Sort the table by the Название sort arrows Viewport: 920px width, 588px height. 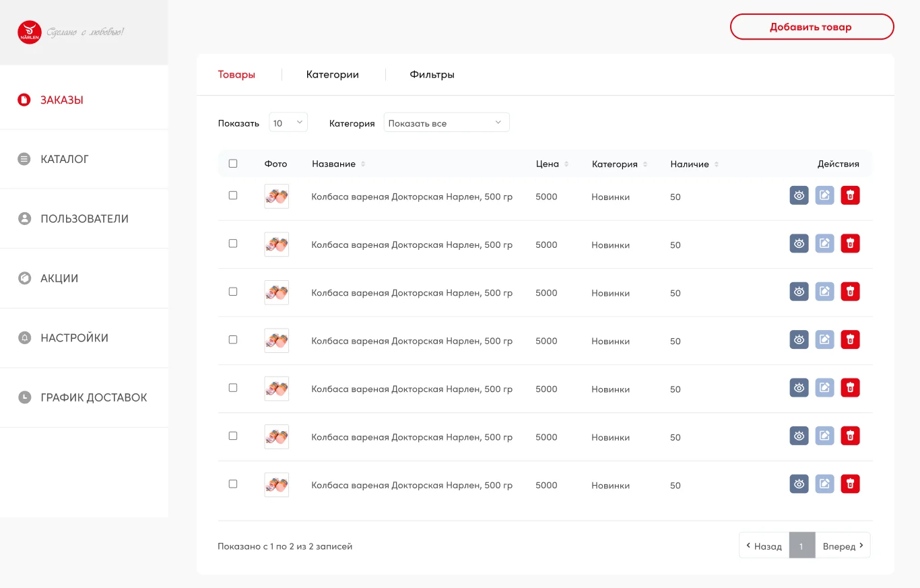[363, 164]
